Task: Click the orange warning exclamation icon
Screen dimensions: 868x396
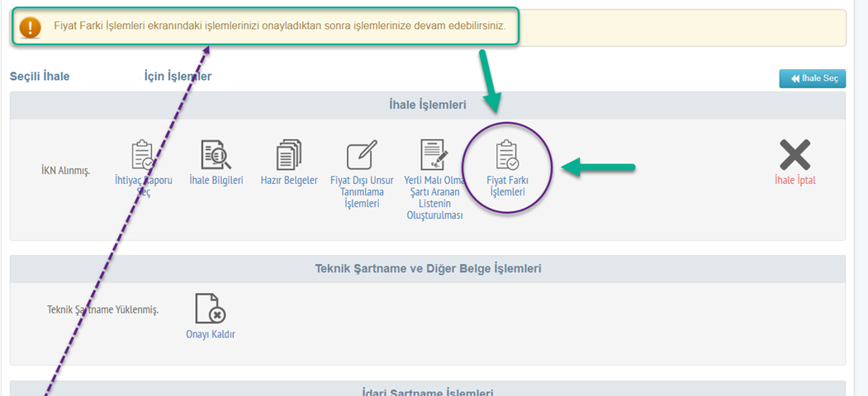Action: 31,28
